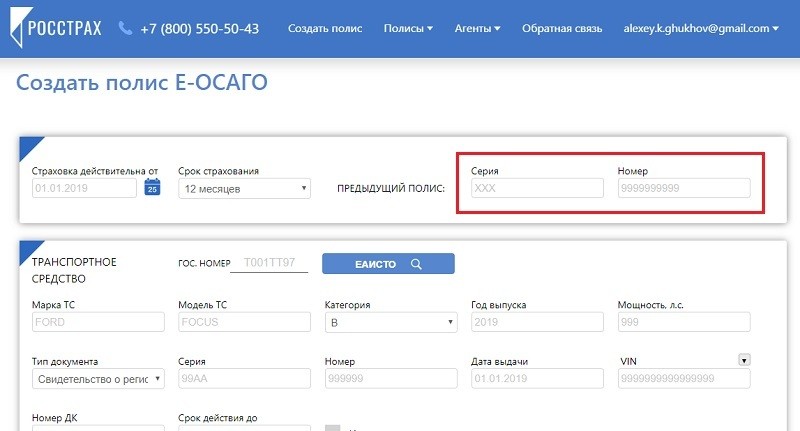Open the Тип документа dropdown
Image resolution: width=800 pixels, height=431 pixels.
click(98, 379)
